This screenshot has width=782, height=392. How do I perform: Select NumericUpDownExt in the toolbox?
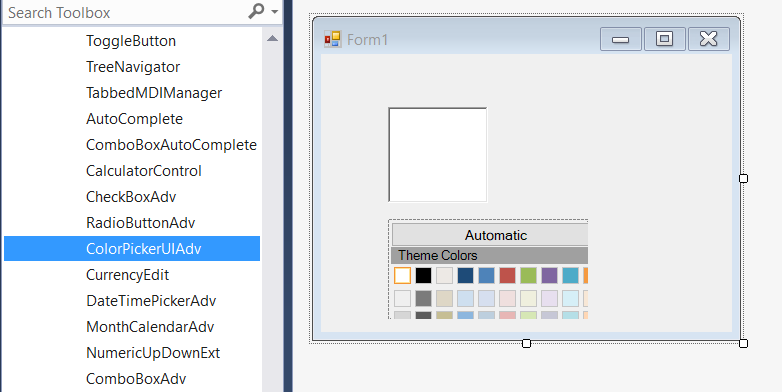pos(153,353)
